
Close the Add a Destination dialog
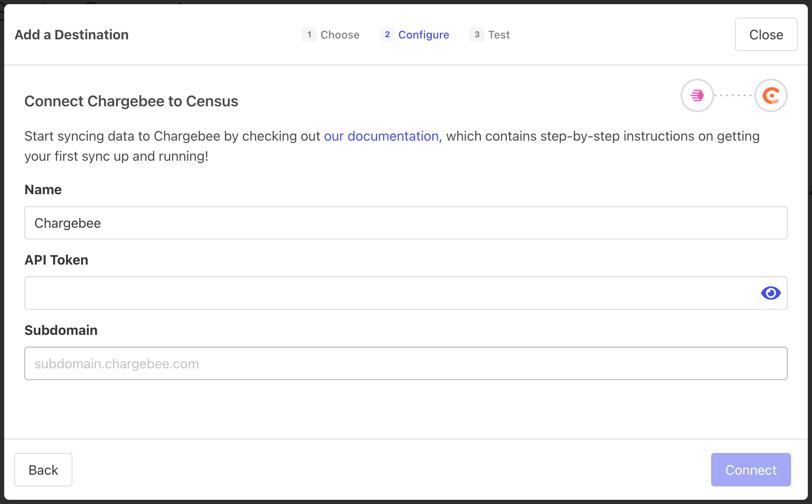pyautogui.click(x=766, y=34)
